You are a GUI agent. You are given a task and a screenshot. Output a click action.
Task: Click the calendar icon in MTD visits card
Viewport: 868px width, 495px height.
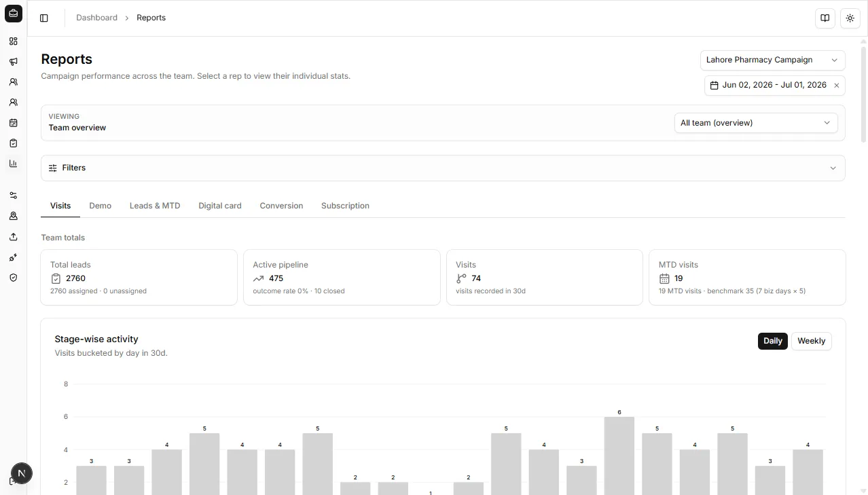pyautogui.click(x=665, y=278)
